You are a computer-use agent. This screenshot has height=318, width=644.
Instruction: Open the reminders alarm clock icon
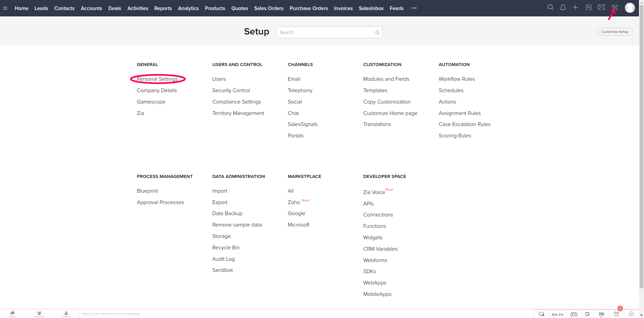point(616,314)
